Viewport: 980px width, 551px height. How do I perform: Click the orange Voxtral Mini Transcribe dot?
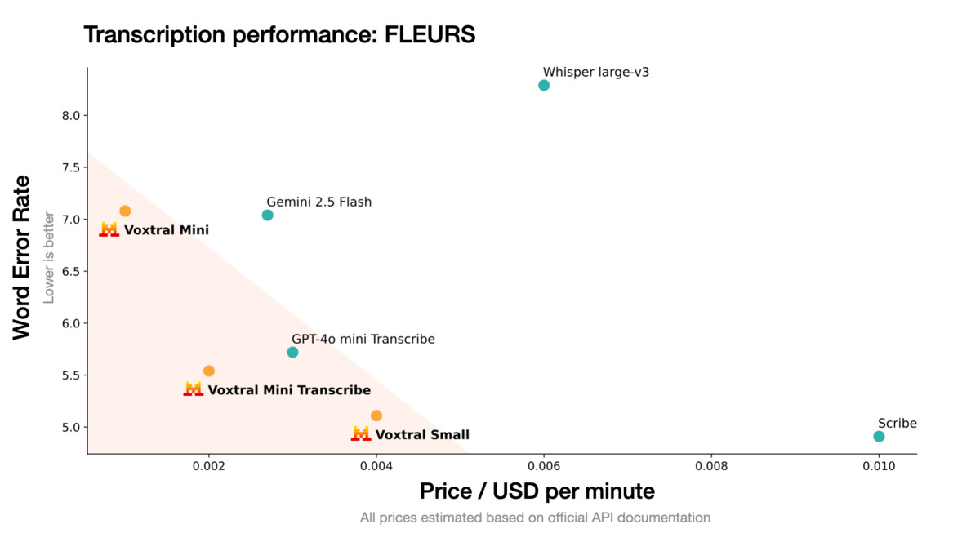click(209, 371)
